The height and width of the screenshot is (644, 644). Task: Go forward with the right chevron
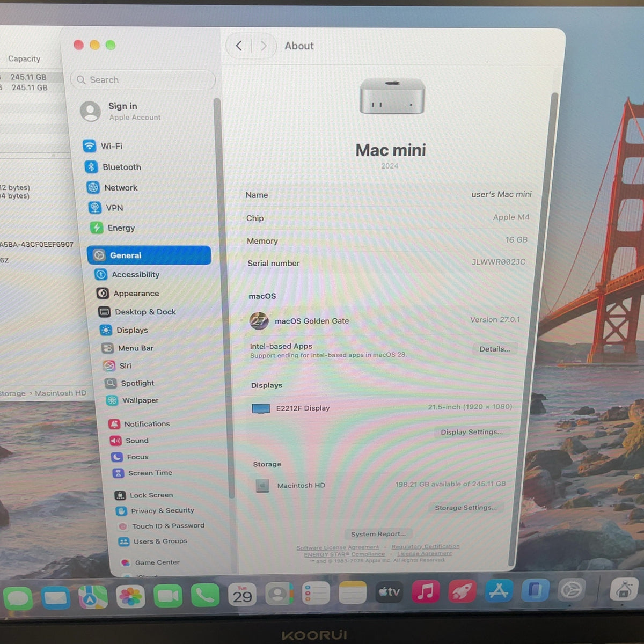(264, 46)
